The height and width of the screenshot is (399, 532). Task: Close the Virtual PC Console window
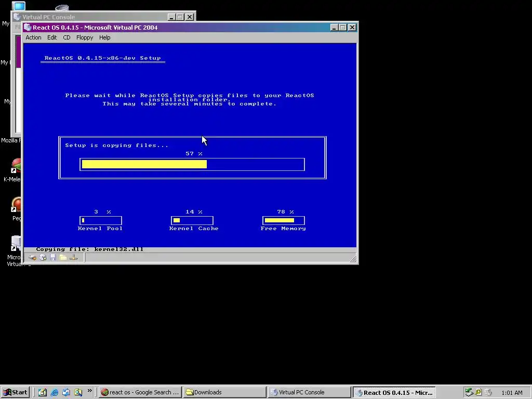tap(190, 17)
